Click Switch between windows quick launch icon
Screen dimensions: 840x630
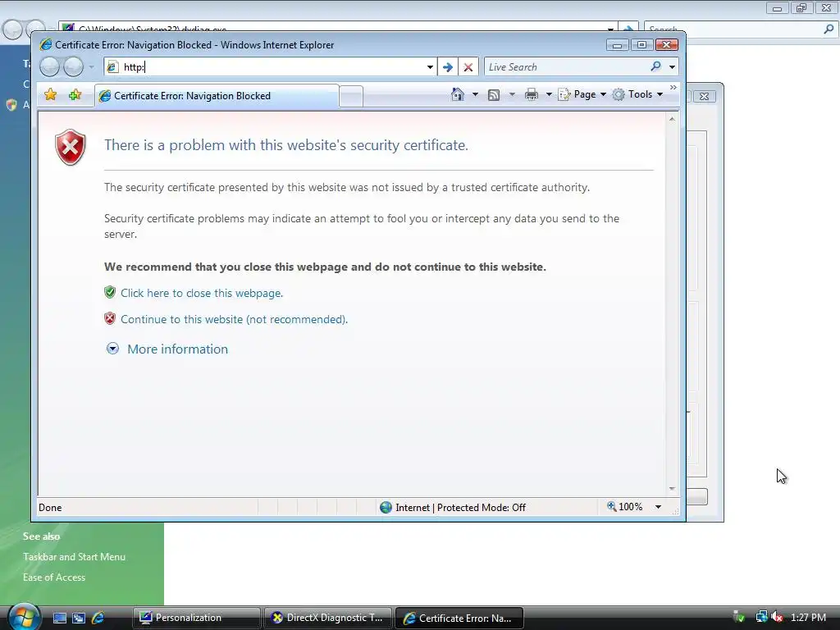pos(79,619)
